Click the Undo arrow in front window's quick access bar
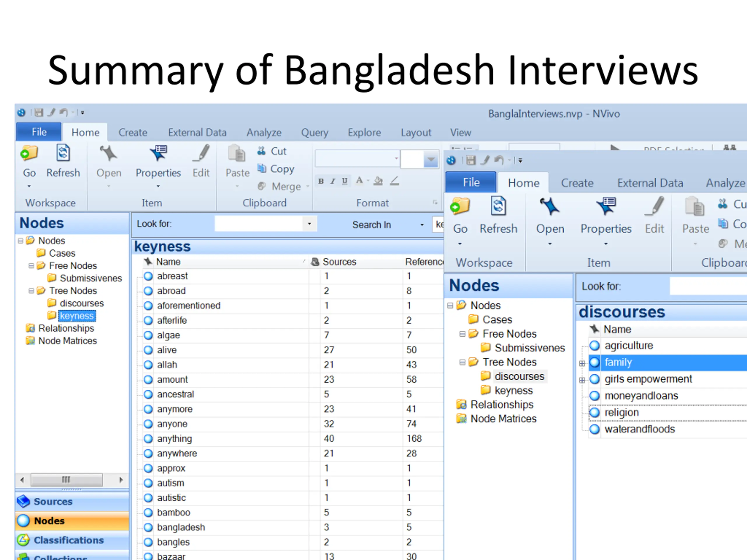Screen dimensions: 747x560 499,160
